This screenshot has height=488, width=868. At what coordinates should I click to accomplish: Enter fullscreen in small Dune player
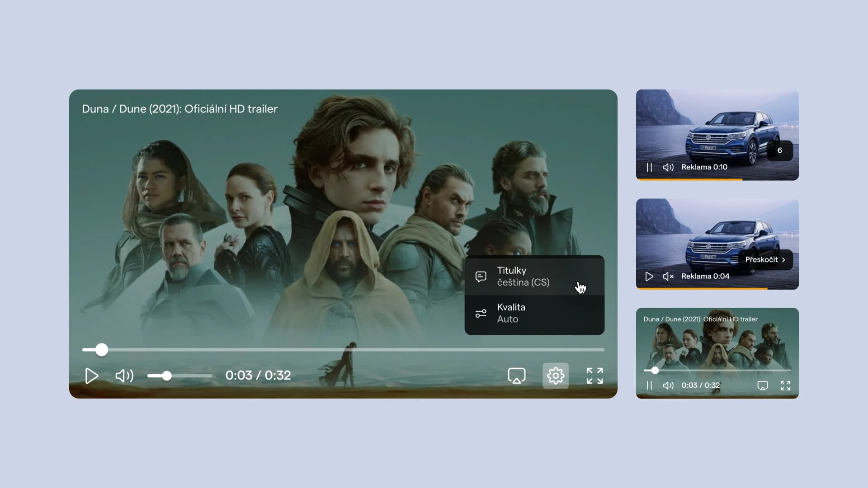(785, 385)
